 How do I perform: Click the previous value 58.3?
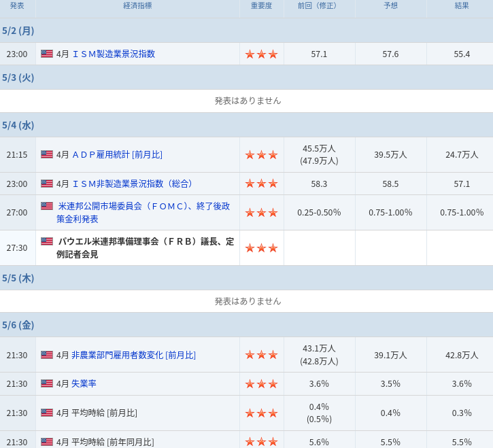(x=319, y=184)
